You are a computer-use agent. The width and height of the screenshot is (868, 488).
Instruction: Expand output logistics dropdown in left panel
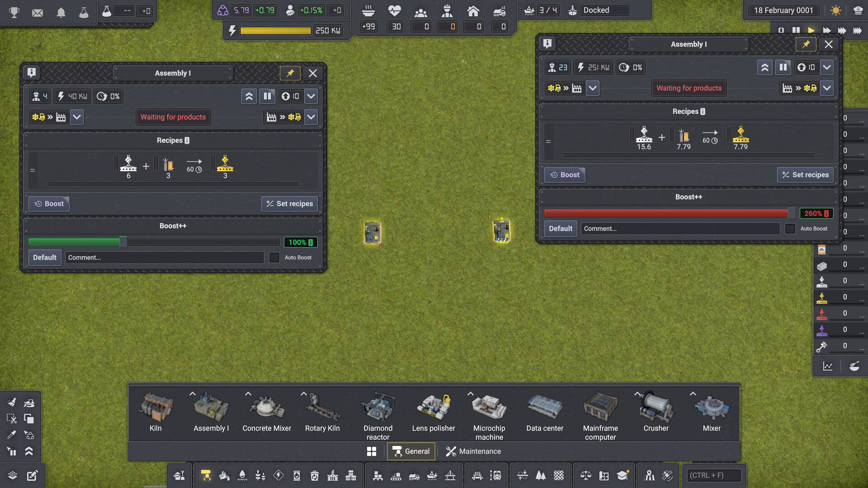[x=311, y=117]
